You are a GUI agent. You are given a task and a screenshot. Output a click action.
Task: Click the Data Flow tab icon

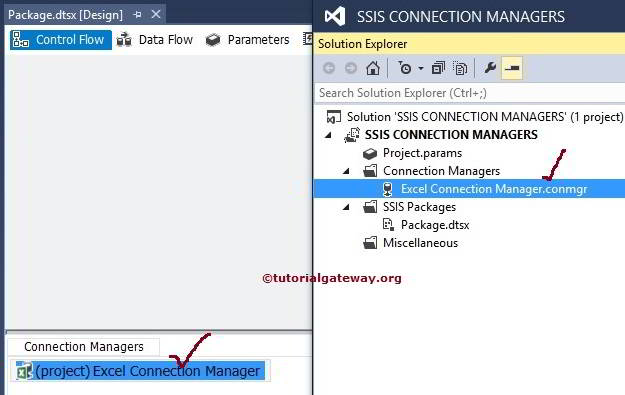pos(124,40)
